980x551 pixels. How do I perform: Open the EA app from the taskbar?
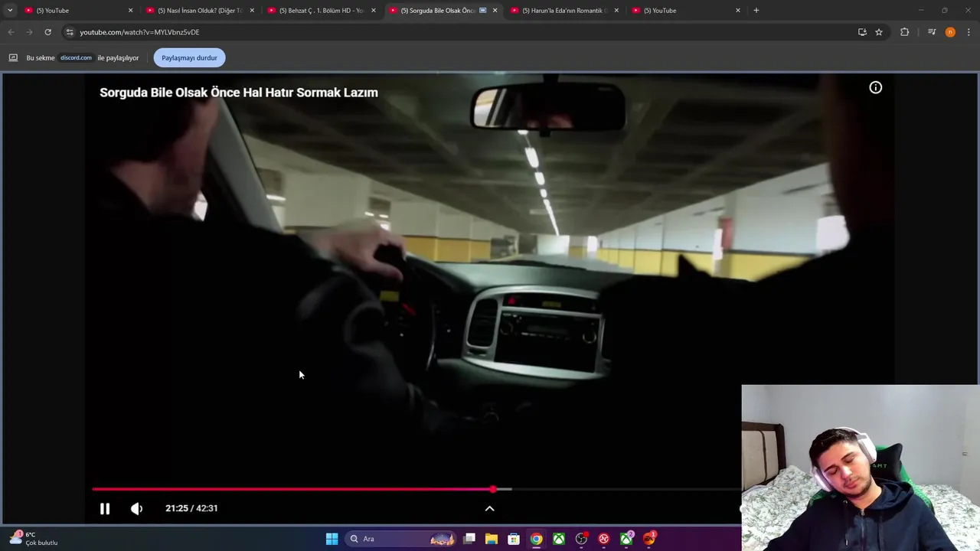(649, 539)
